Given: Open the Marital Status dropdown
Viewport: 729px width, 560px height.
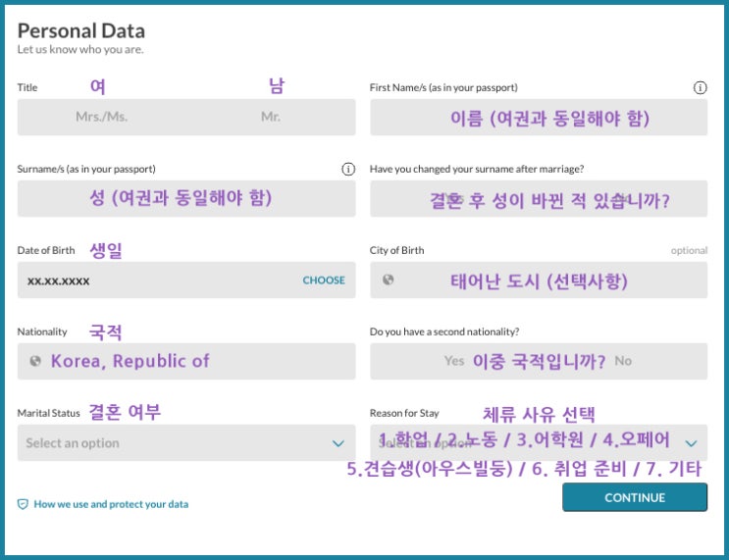Looking at the screenshot, I should point(186,442).
